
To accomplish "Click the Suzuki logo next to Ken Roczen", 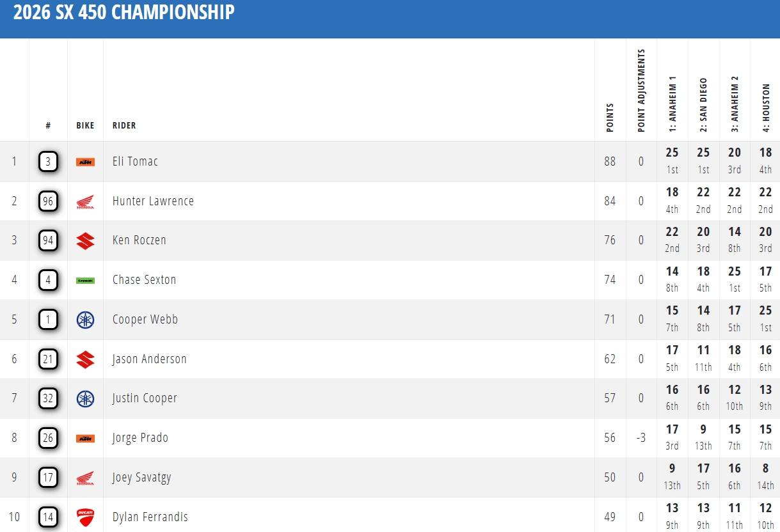I will pos(85,241).
